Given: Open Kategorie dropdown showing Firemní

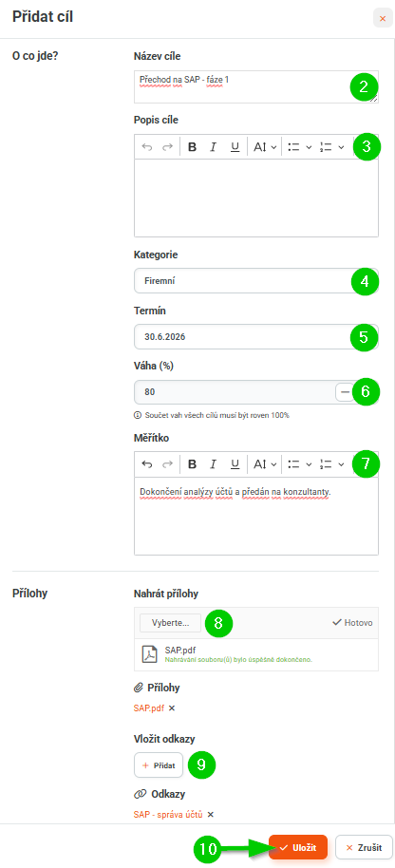Looking at the screenshot, I should (256, 281).
